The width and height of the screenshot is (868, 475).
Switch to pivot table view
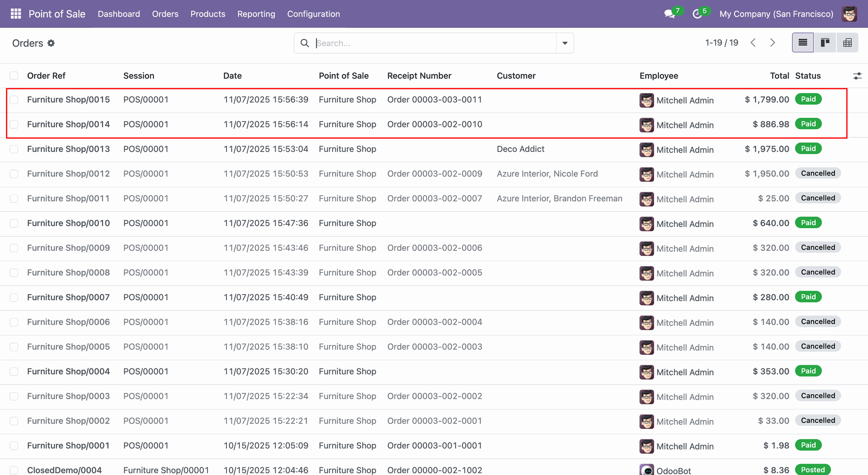pos(847,43)
